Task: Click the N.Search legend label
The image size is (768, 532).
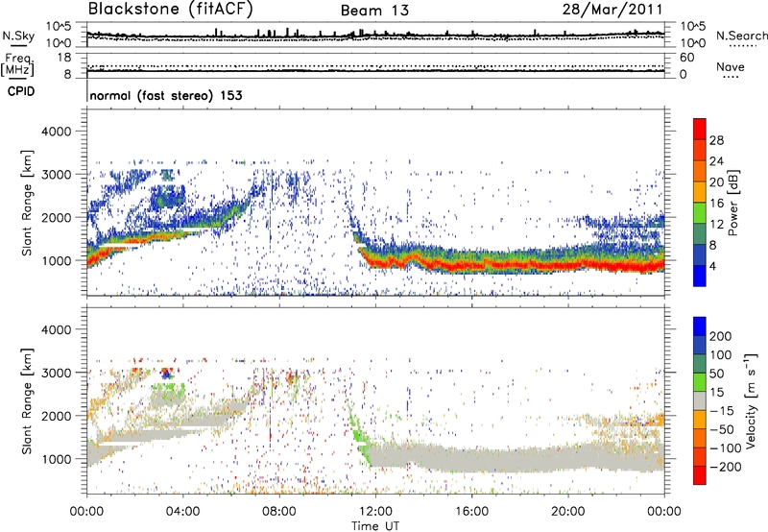Action: click(x=742, y=36)
